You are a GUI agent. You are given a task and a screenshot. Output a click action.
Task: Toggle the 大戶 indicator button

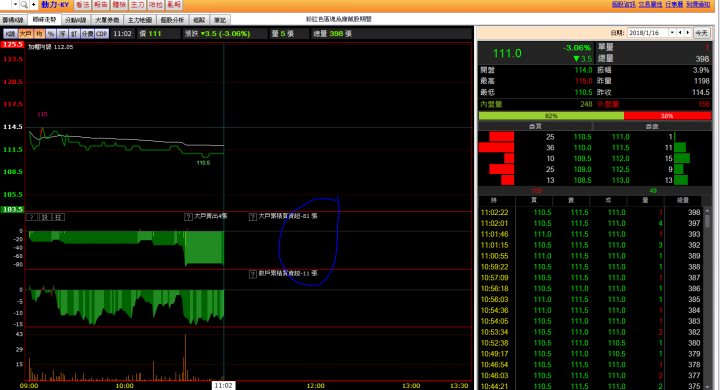click(x=25, y=34)
